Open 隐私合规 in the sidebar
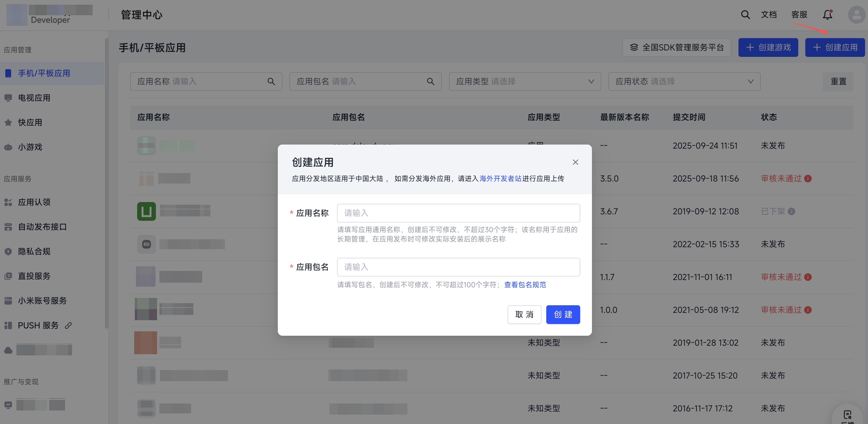The height and width of the screenshot is (424, 868). pos(34,251)
